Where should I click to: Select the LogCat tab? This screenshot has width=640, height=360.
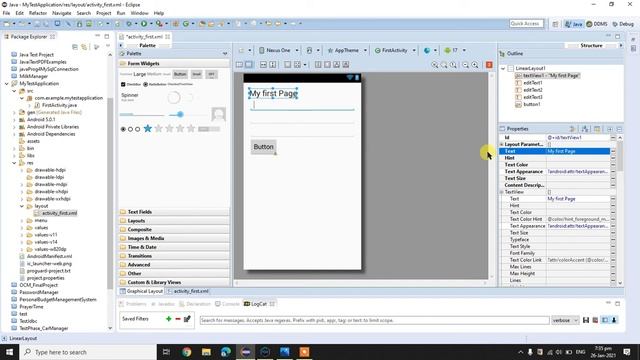pyautogui.click(x=259, y=304)
